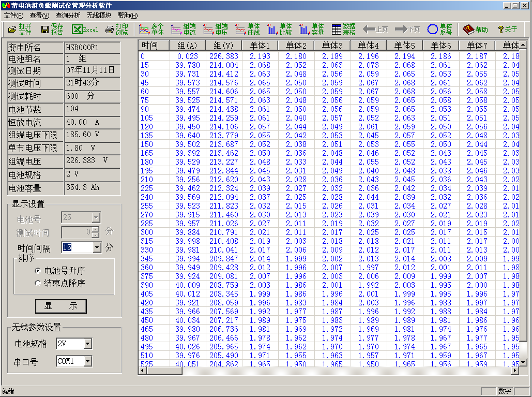
Task: Click the horizontal scrollbar right arrow
Action: point(515,371)
